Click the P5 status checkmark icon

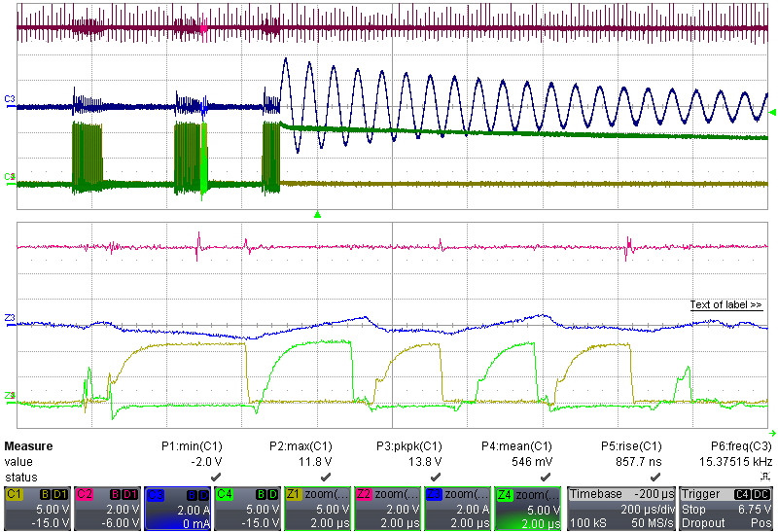[654, 477]
